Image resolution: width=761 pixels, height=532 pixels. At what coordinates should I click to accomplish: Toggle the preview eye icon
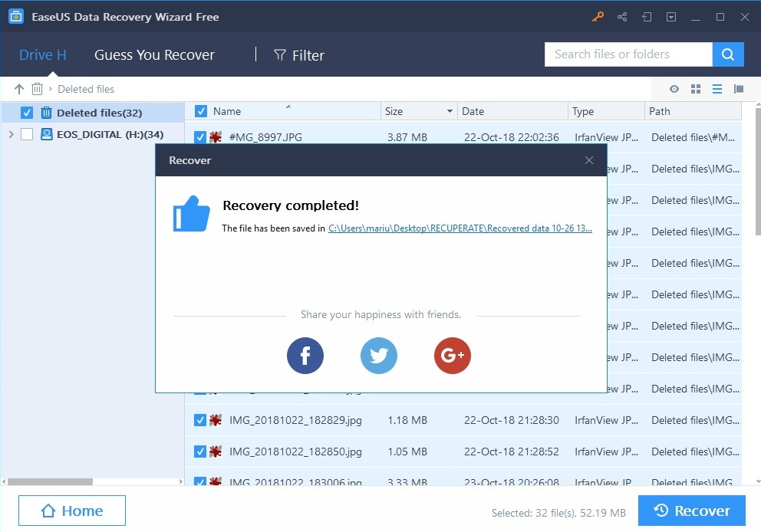(674, 89)
